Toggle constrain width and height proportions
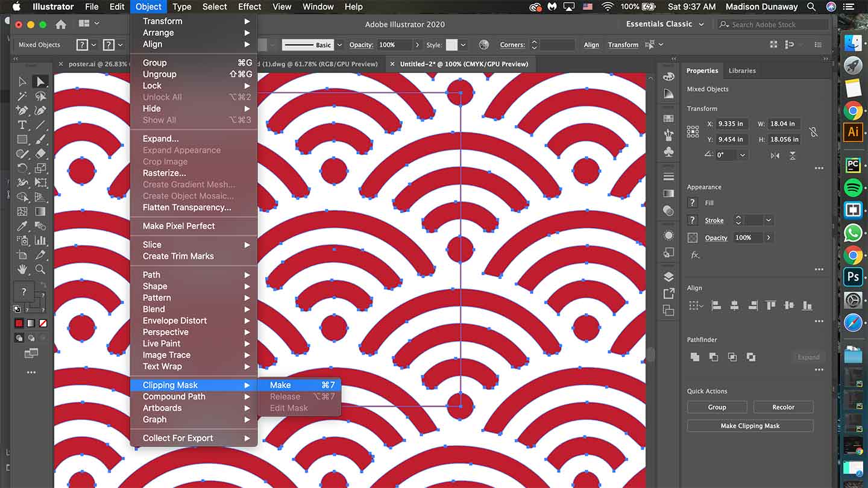This screenshot has width=868, height=488. coord(813,131)
